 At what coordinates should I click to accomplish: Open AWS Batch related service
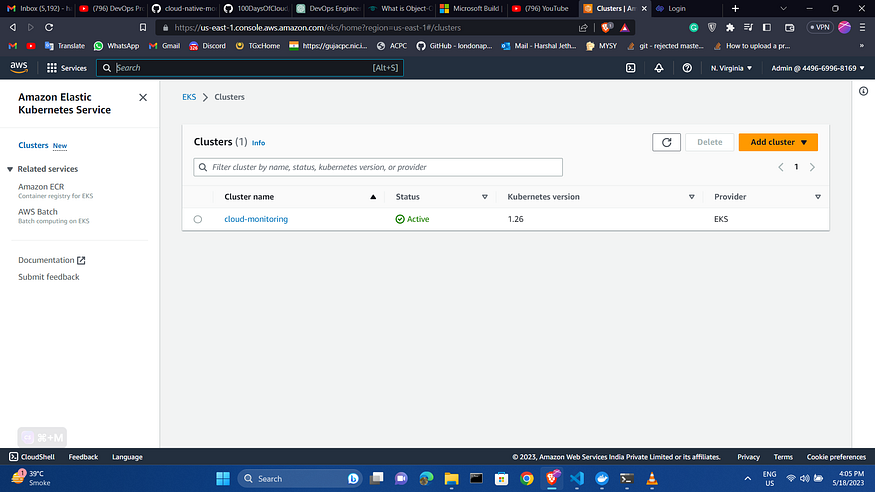pyautogui.click(x=37, y=212)
